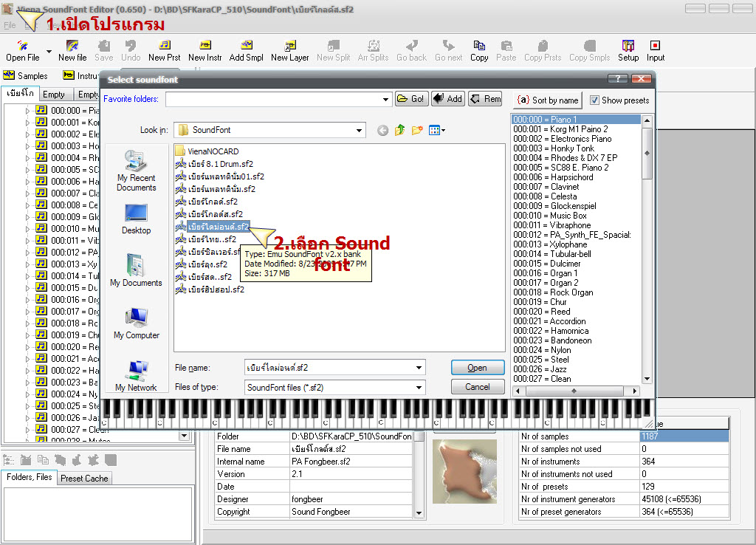Click the Input toolbar icon
Image resolution: width=756 pixels, height=545 pixels.
[x=656, y=51]
